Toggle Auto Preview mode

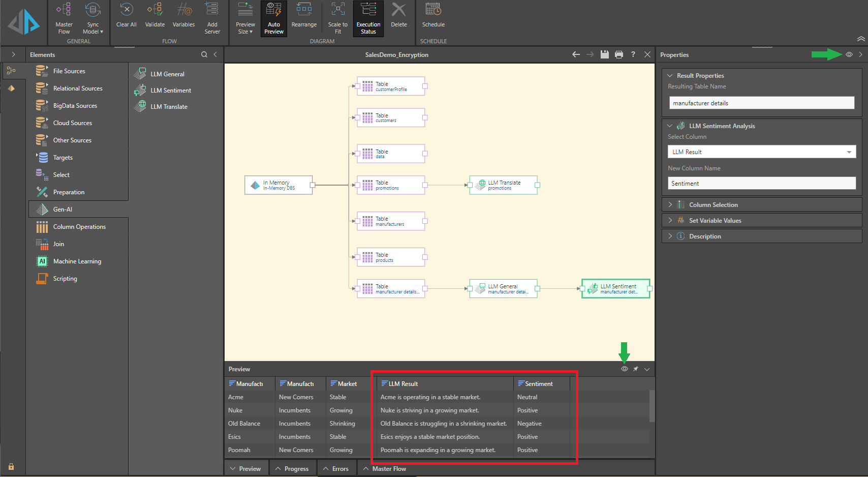pyautogui.click(x=274, y=19)
